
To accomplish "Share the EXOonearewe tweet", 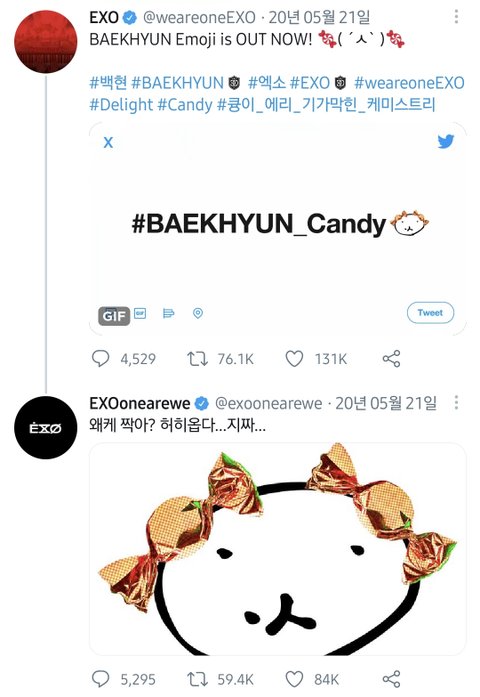I will 392,679.
